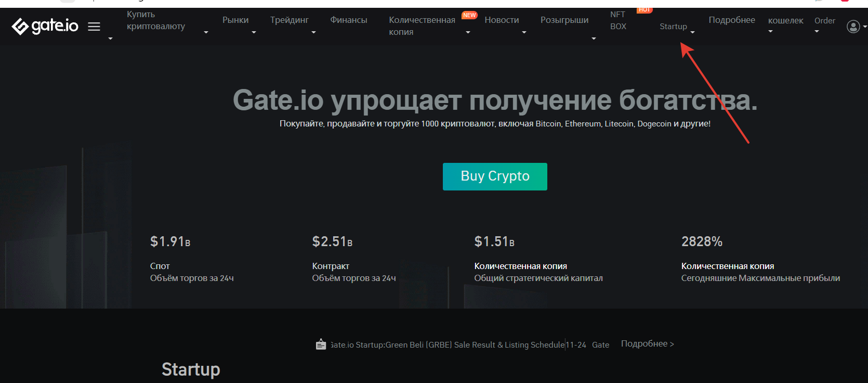Click the $1.91B spot volume figure
The height and width of the screenshot is (383, 868).
[x=170, y=241]
